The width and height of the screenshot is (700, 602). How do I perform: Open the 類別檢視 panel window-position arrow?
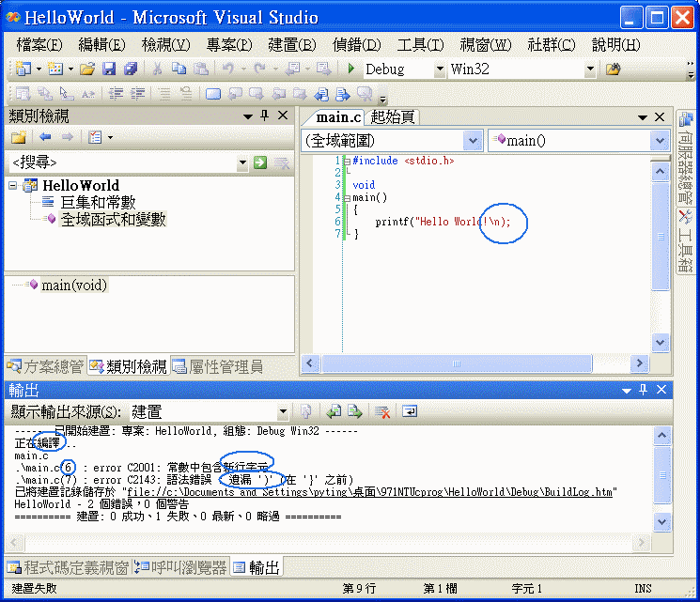tap(248, 116)
